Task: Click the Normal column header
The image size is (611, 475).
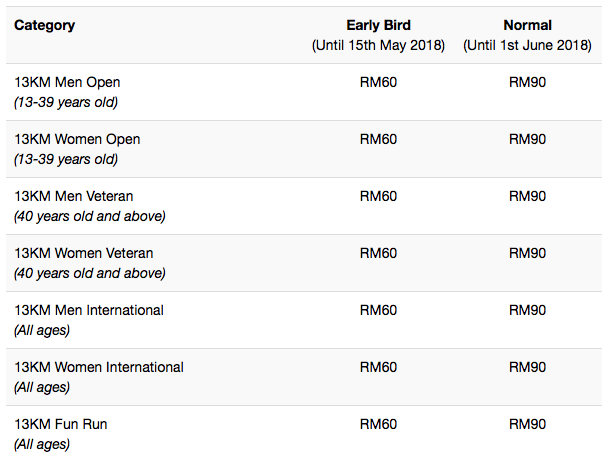Action: click(x=527, y=25)
